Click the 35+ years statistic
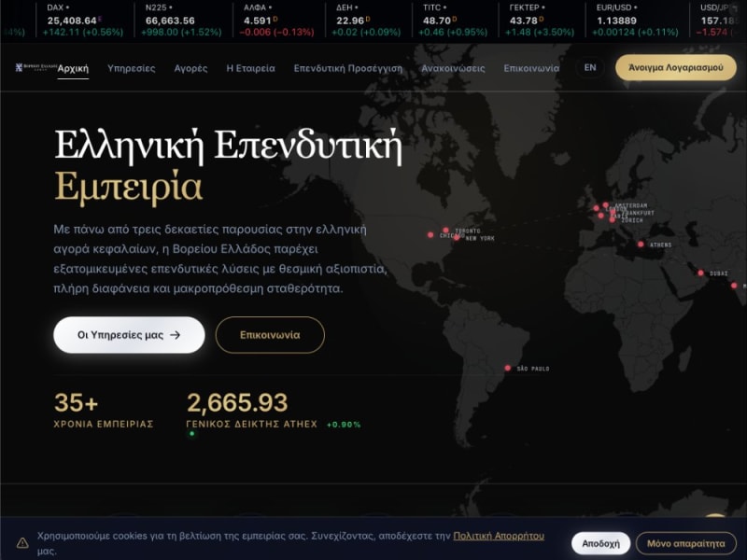Image resolution: width=747 pixels, height=560 pixels. [x=77, y=402]
